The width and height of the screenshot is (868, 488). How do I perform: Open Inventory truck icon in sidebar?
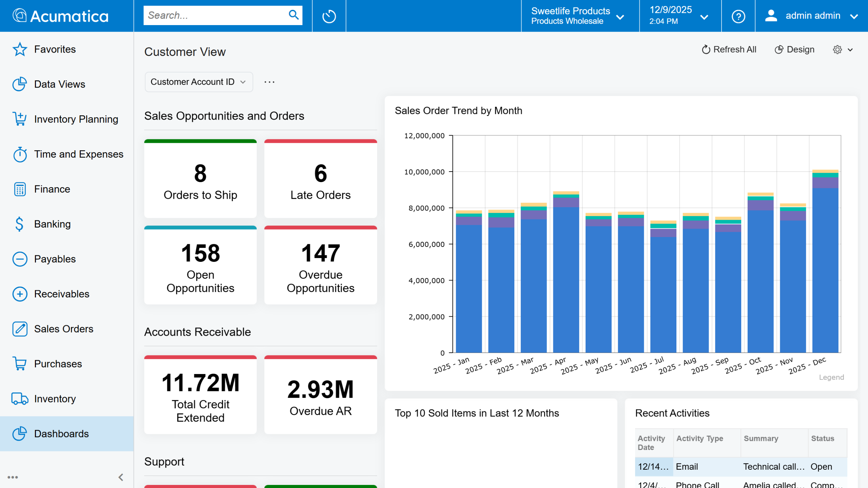point(20,399)
